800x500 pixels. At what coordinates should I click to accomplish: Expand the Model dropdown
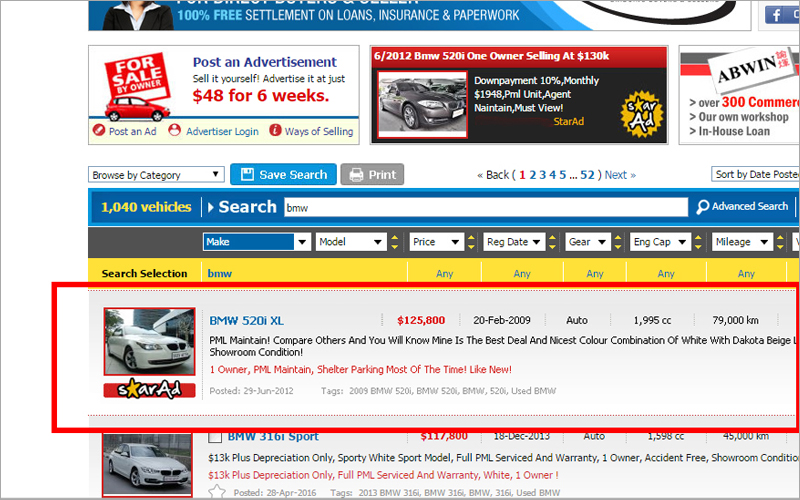[x=352, y=242]
